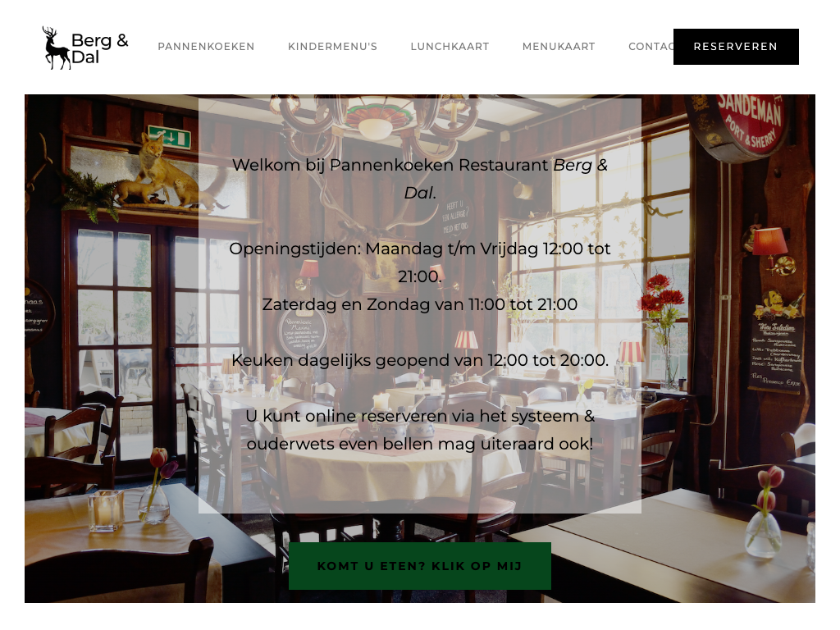Click the welcome heading text
Image resolution: width=840 pixels, height=630 pixels.
(x=420, y=178)
